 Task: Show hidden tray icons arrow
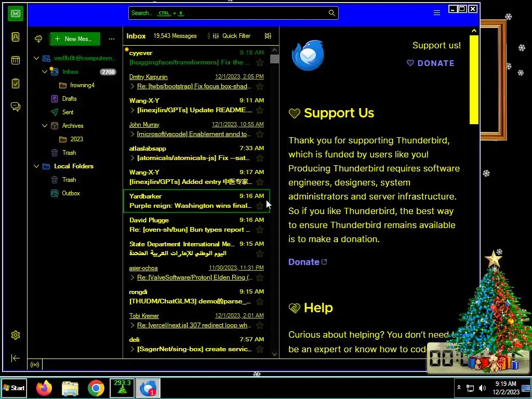pos(459,388)
